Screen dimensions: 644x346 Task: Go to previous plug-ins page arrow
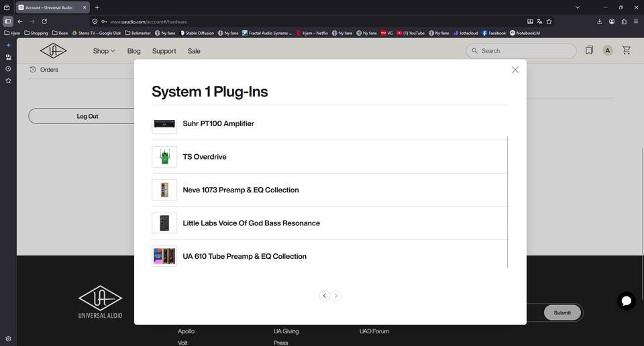325,296
